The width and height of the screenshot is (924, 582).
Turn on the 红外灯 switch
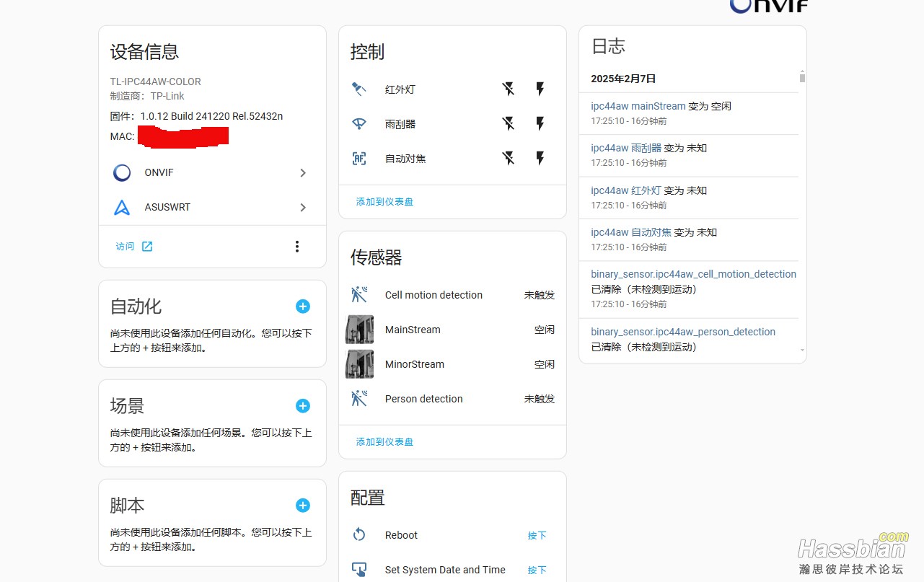pos(540,89)
